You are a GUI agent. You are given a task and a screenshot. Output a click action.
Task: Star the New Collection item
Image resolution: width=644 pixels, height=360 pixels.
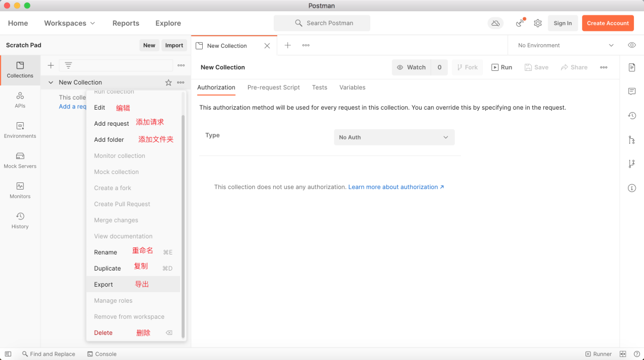click(x=168, y=82)
